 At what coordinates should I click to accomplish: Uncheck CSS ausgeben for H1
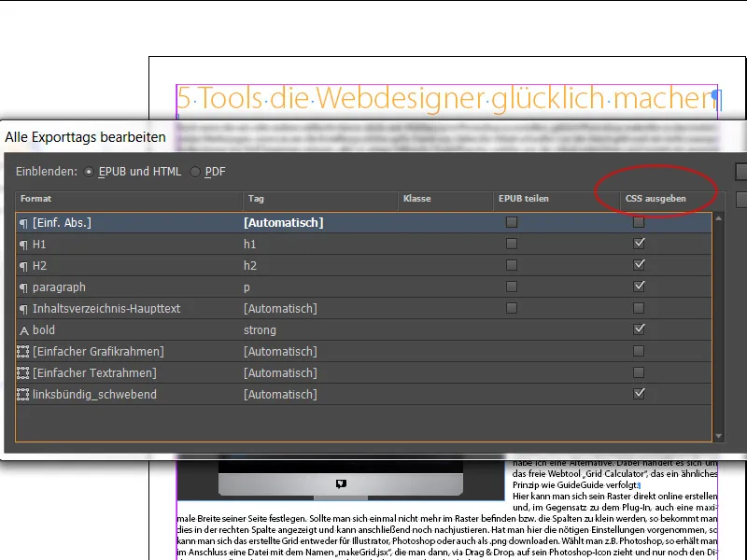coord(639,244)
